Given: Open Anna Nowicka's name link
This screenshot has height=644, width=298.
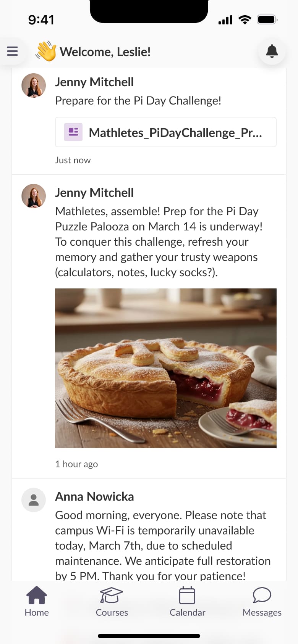Looking at the screenshot, I should tap(94, 496).
